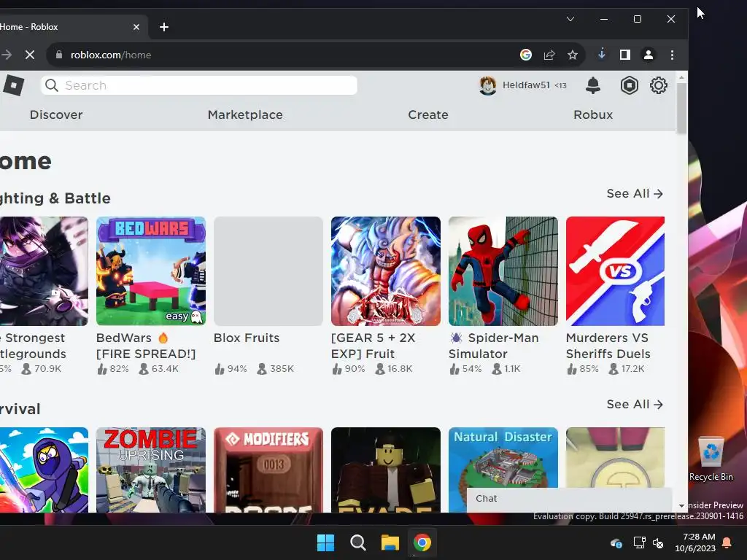Screen dimensions: 747x560
Task: Open the Windows Start menu
Action: [326, 542]
